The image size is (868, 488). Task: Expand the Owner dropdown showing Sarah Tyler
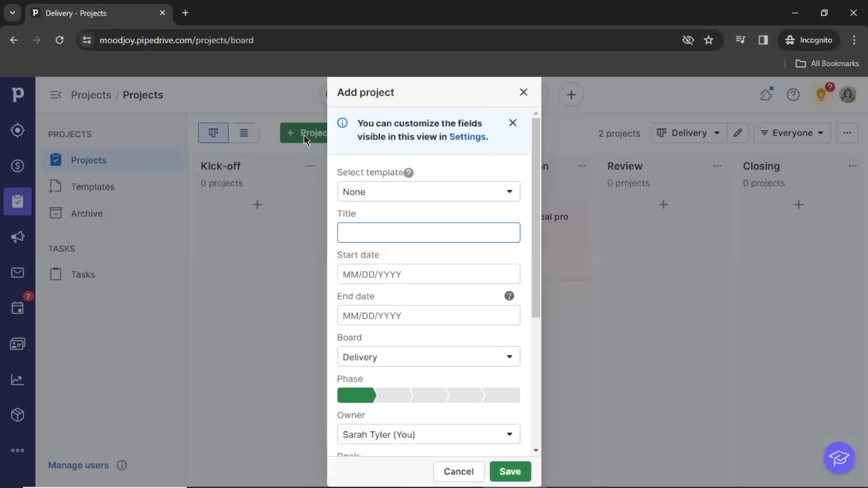point(509,434)
